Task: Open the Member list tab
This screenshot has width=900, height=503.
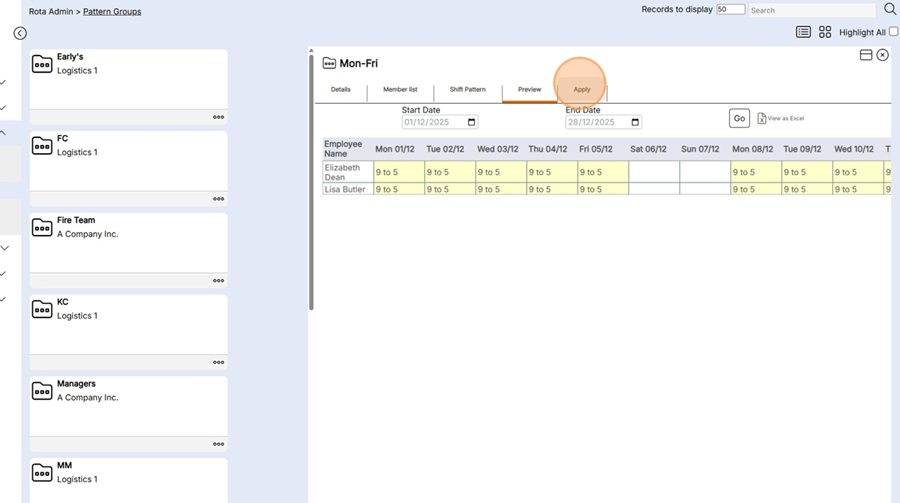Action: pos(400,90)
